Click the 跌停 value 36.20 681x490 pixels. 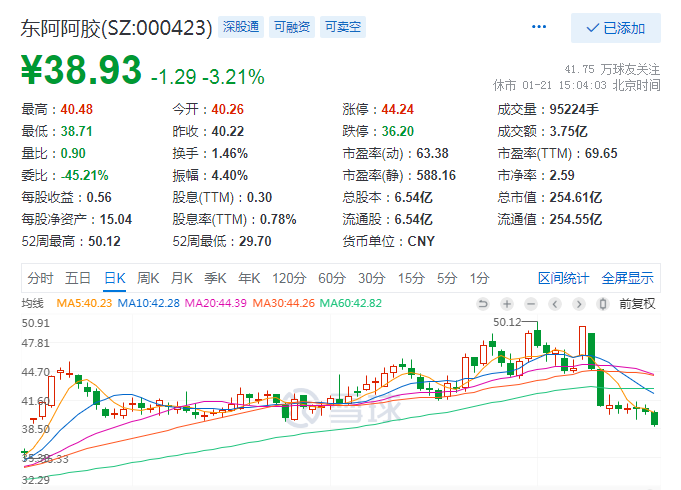397,131
